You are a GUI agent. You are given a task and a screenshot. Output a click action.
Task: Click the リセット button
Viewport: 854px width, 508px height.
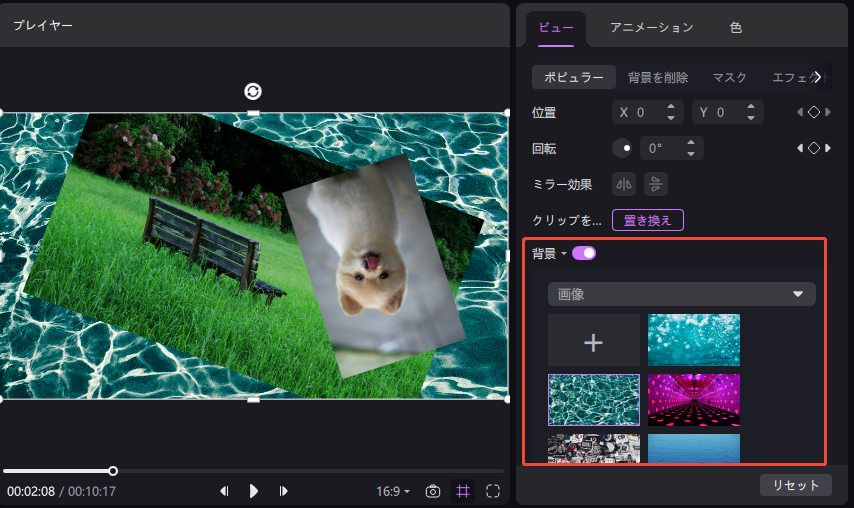coord(796,485)
